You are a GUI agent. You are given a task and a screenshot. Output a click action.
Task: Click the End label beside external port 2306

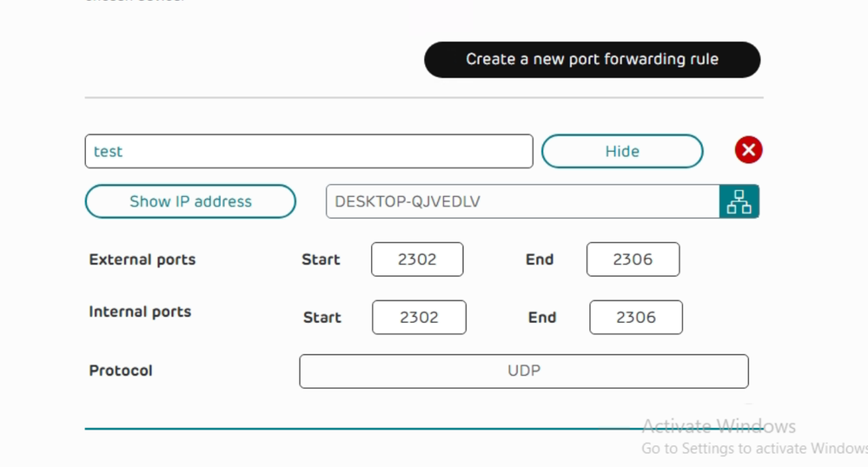click(x=540, y=260)
